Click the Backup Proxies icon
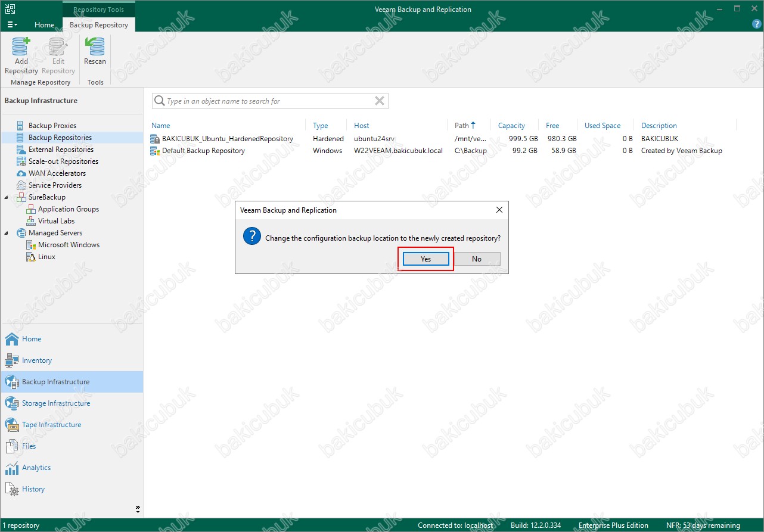 tap(21, 126)
